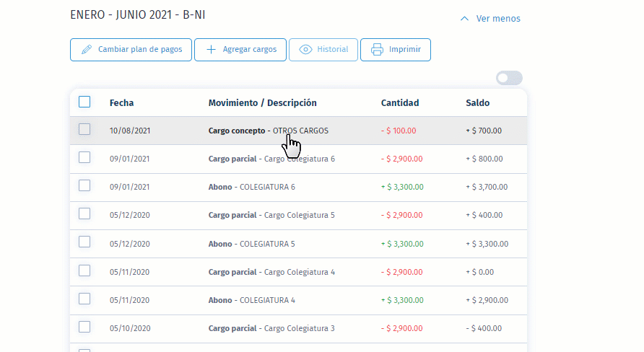This screenshot has height=352, width=644.
Task: Click the balance + $ 700.00
Action: click(484, 131)
